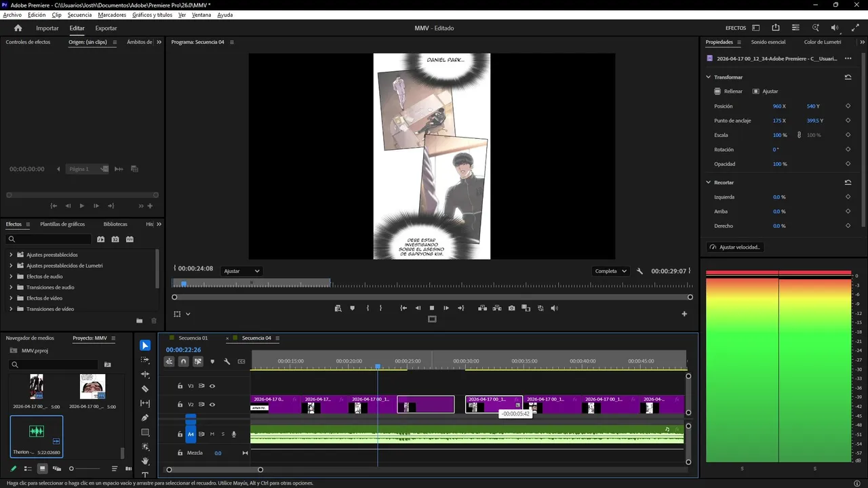Click timeline display settings wrench
The width and height of the screenshot is (868, 488).
coord(227,362)
